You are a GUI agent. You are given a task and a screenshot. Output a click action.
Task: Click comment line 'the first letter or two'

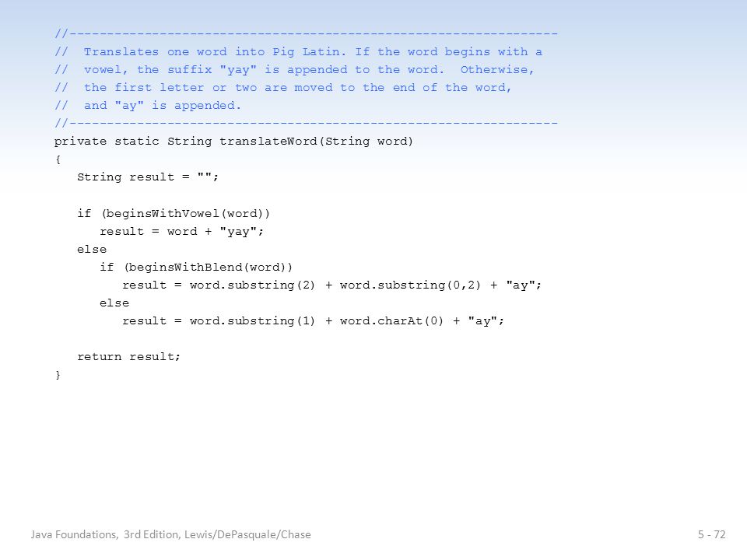(x=283, y=88)
